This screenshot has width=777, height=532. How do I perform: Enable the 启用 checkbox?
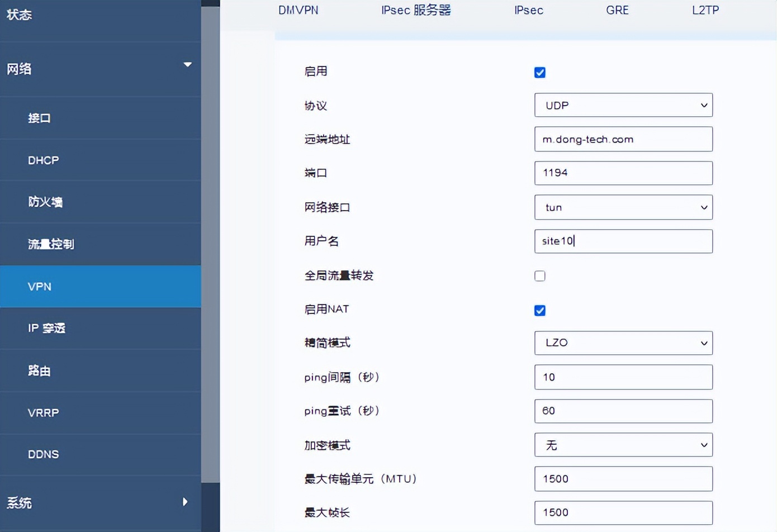[x=539, y=72]
